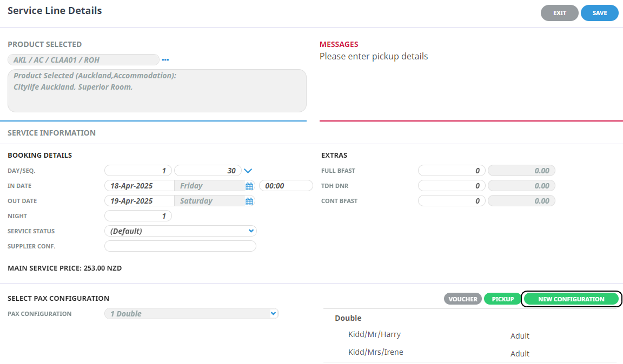Open the Pax Configuration dropdown
The image size is (623, 364).
click(x=191, y=314)
